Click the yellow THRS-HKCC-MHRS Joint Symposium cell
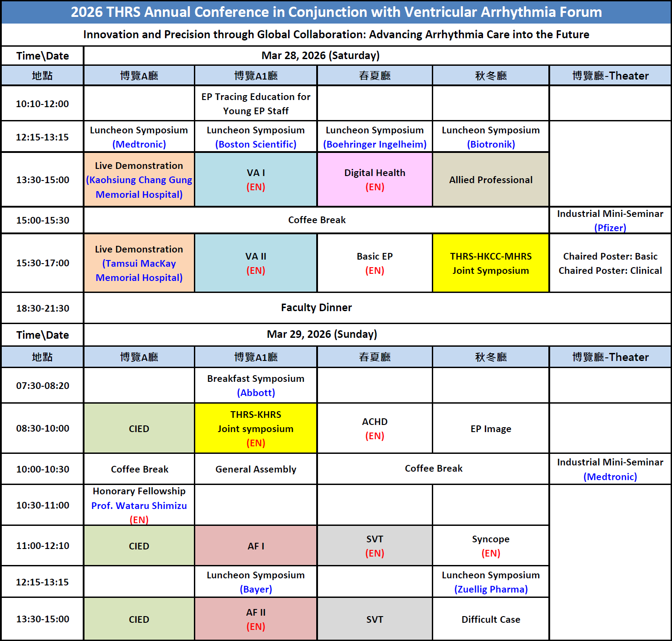This screenshot has height=641, width=672. coord(491,263)
